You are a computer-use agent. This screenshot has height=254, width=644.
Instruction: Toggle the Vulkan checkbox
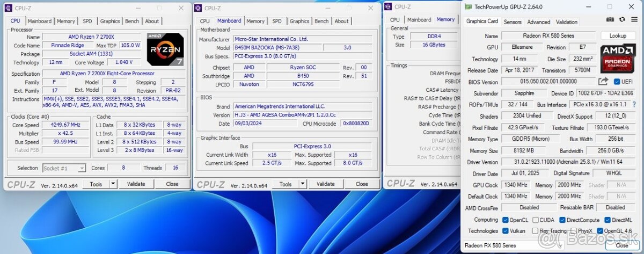tap(506, 231)
